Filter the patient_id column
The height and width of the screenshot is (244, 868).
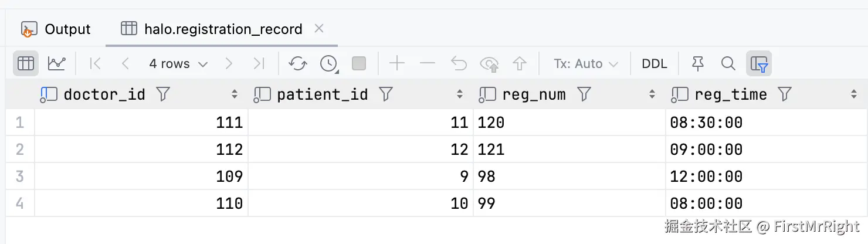point(385,94)
